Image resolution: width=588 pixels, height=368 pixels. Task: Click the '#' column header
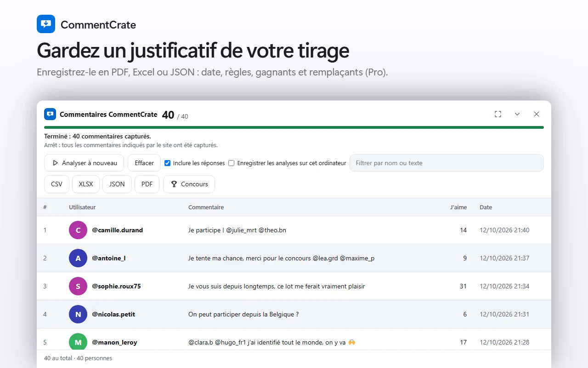point(45,207)
